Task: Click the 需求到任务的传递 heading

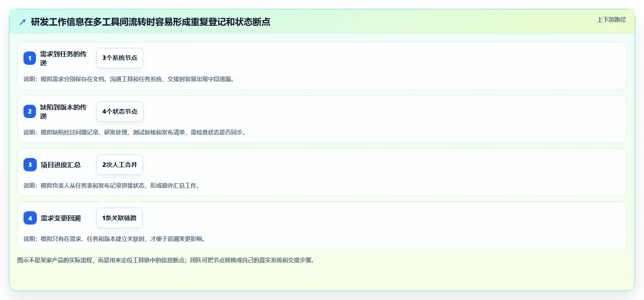Action: point(63,58)
